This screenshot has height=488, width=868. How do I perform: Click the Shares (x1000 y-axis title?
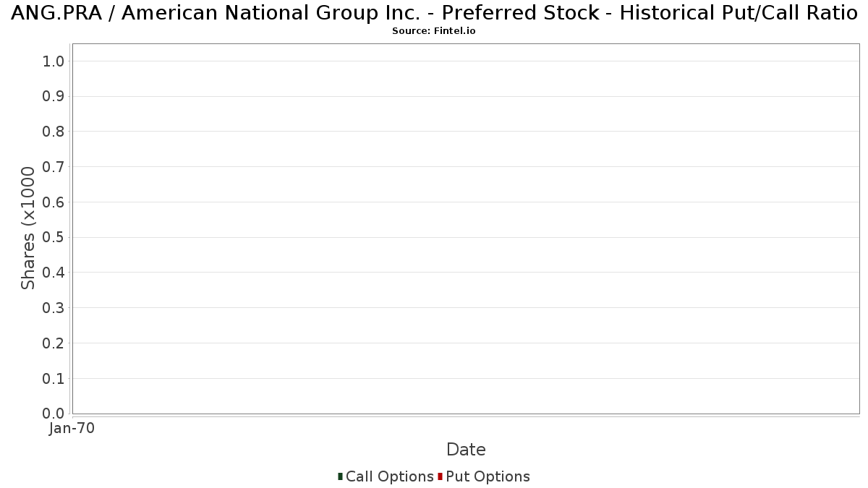28,228
